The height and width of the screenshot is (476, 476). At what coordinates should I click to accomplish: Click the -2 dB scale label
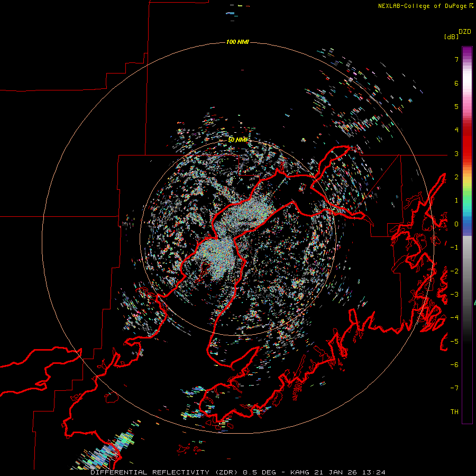coord(454,271)
